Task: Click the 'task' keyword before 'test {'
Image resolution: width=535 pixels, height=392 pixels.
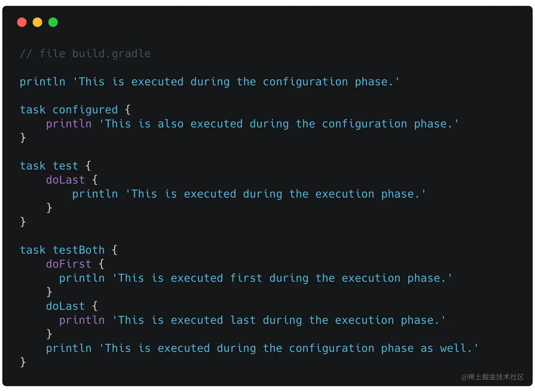Action: pyautogui.click(x=33, y=166)
